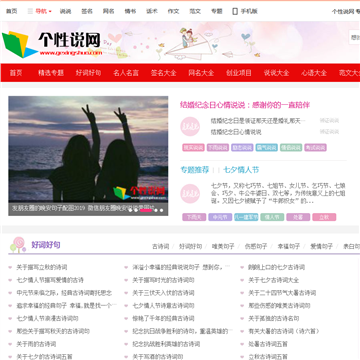Click the 下雨天 topic tag
Viewport: 360px width, 360px height.
click(194, 217)
